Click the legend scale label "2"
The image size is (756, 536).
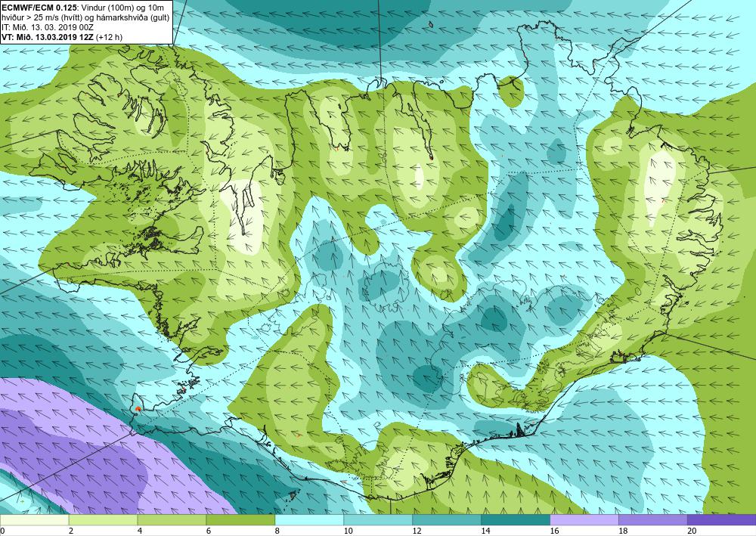point(71,531)
